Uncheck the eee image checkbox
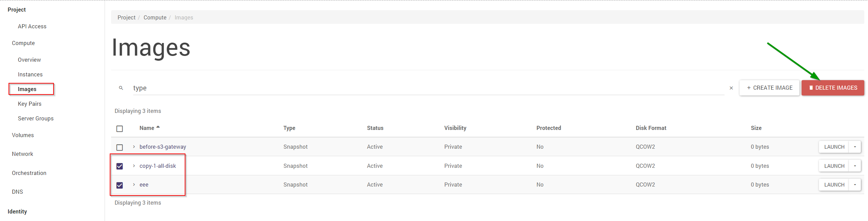868x221 pixels. tap(120, 185)
